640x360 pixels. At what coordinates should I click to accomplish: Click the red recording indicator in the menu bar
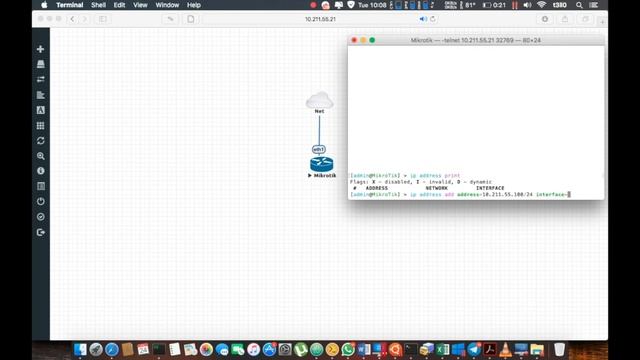pos(313,5)
